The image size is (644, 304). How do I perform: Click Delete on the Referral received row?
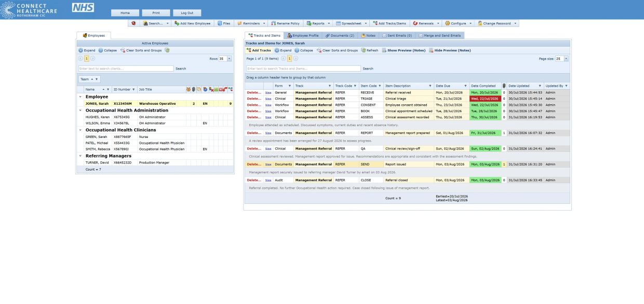[254, 92]
